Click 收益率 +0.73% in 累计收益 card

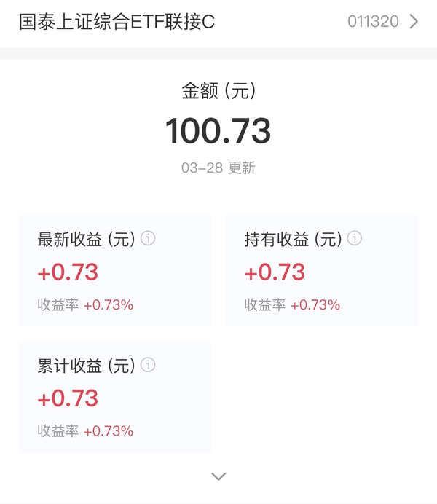[85, 431]
